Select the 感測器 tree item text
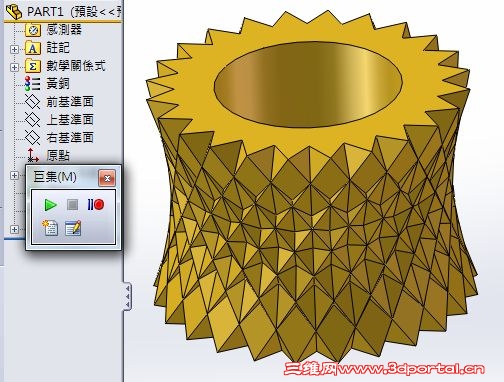 (64, 30)
